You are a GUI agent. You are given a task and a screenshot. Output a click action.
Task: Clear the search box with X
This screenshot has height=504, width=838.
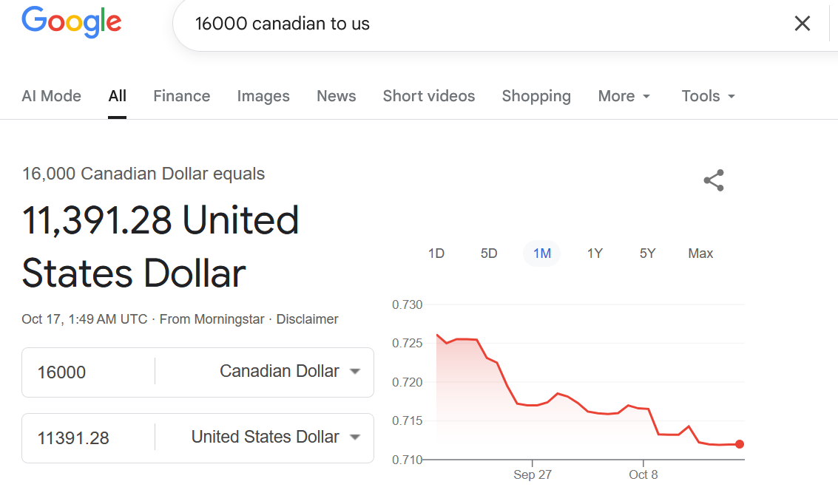click(x=802, y=24)
